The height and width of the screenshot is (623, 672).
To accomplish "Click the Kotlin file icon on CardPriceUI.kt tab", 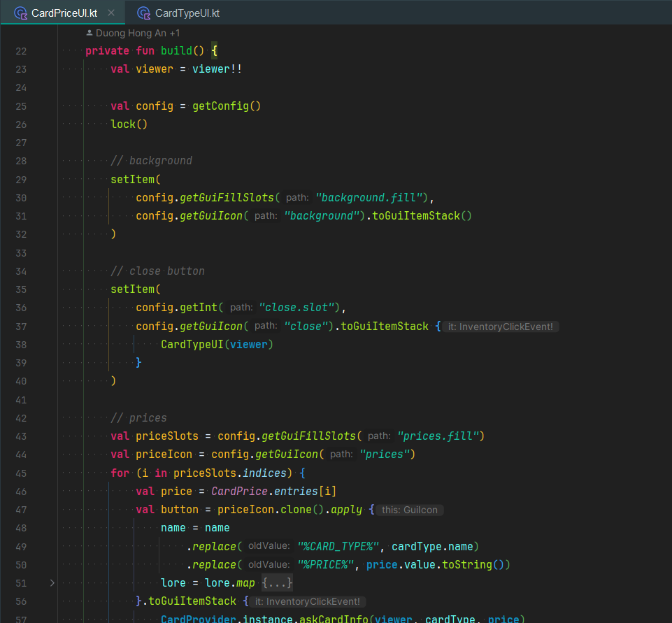I will 20,13.
